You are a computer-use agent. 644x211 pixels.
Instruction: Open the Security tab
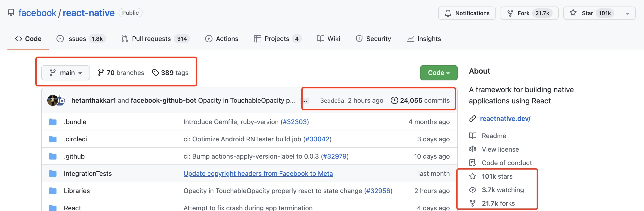coord(373,39)
